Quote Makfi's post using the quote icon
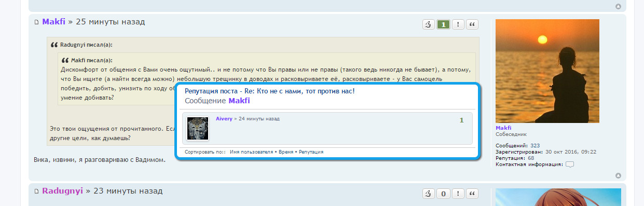 click(x=472, y=24)
